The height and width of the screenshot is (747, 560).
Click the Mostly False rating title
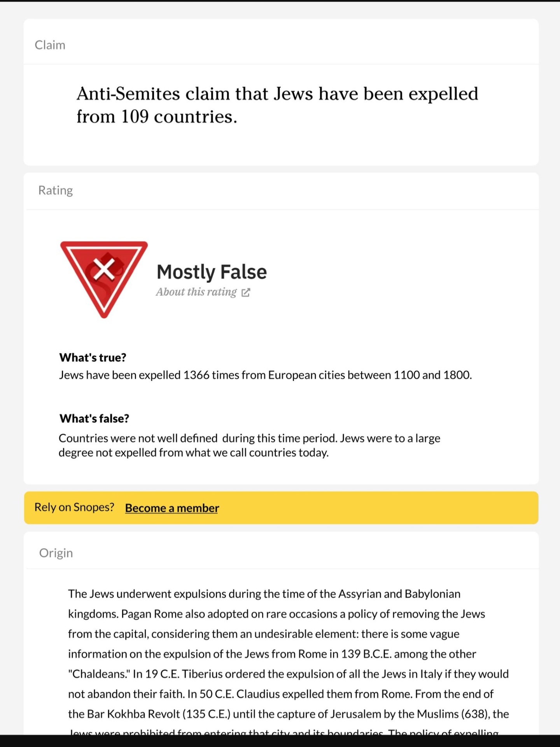click(212, 272)
